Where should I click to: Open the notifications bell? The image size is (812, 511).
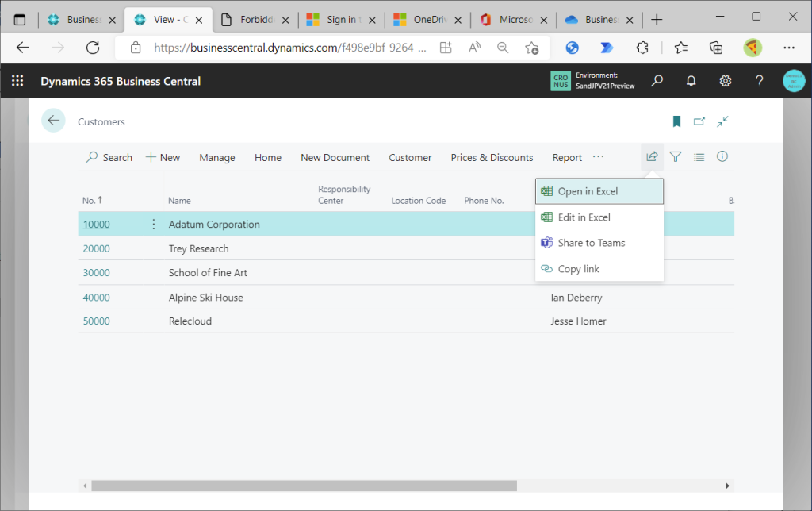[x=691, y=81]
